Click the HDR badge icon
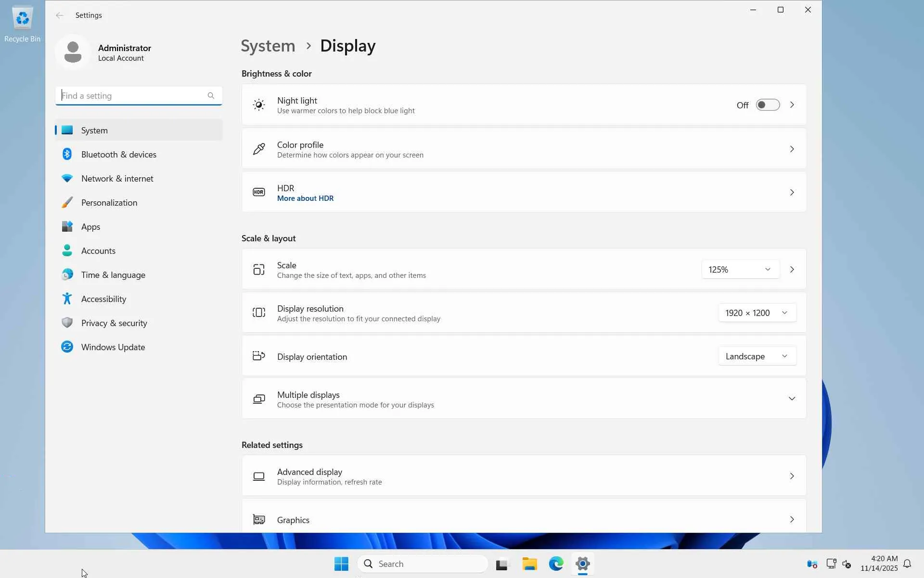 tap(258, 192)
